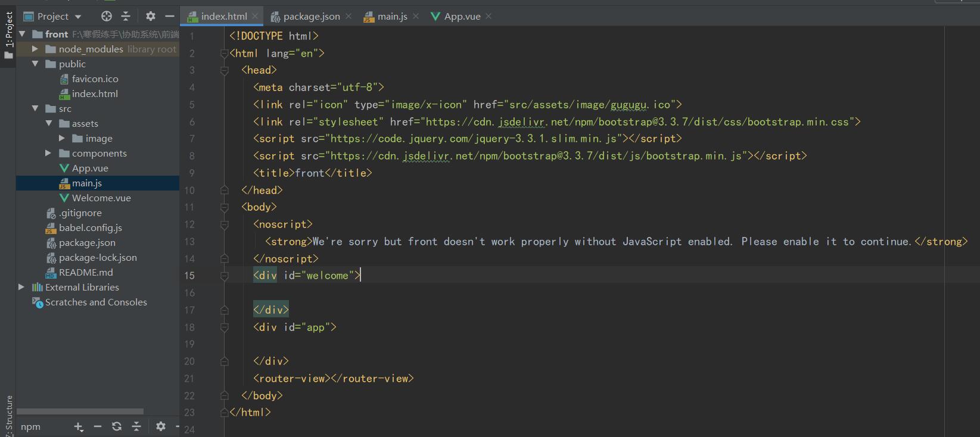Expand External Libraries node
The width and height of the screenshot is (980, 437).
pyautogui.click(x=22, y=287)
